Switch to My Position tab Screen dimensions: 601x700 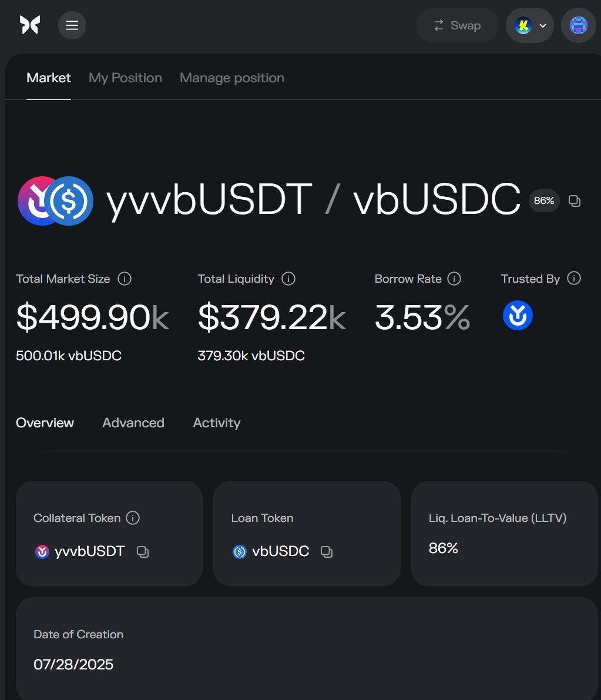pyautogui.click(x=125, y=78)
